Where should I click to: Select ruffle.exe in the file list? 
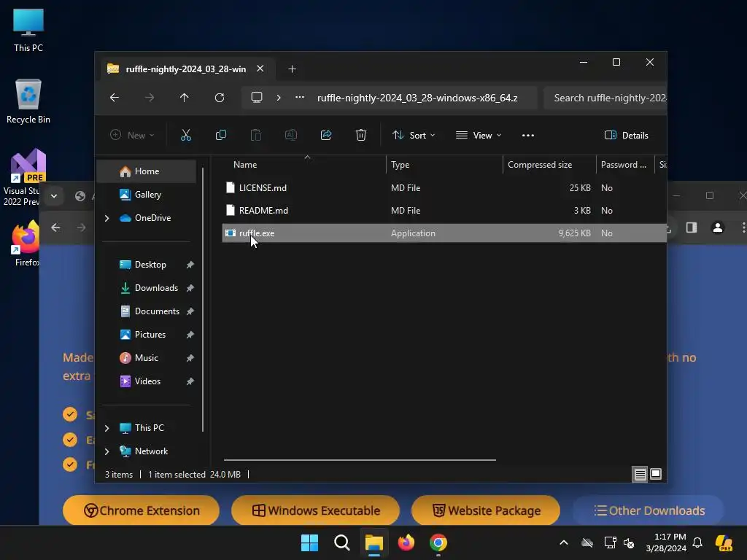444,233
